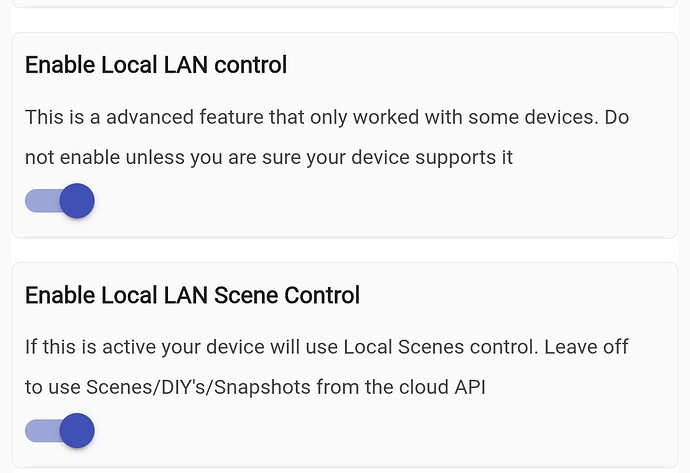Screen dimensions: 690x473
Task: Turn off the Enable Local LAN control switch
Action: (60, 201)
